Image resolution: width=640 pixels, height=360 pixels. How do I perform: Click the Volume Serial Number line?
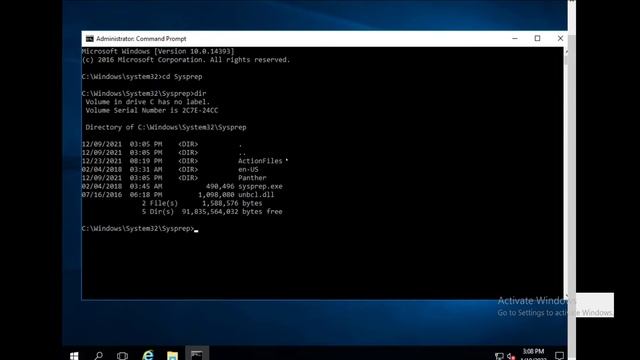click(x=151, y=110)
